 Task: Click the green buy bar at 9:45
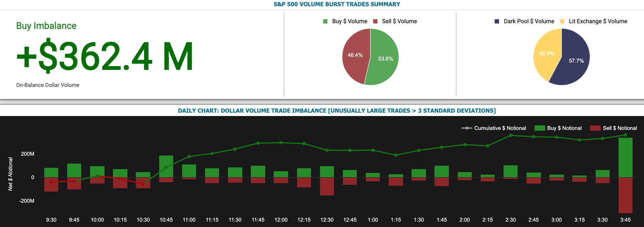tap(74, 170)
